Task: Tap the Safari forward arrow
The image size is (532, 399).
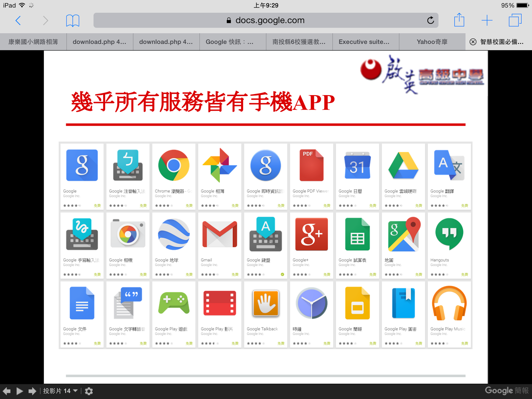Action: (x=46, y=21)
